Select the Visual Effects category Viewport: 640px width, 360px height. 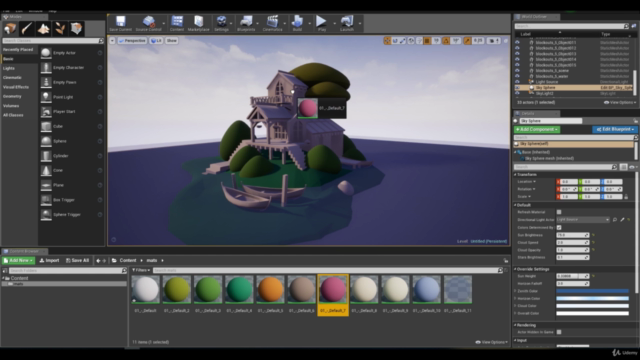click(x=16, y=87)
